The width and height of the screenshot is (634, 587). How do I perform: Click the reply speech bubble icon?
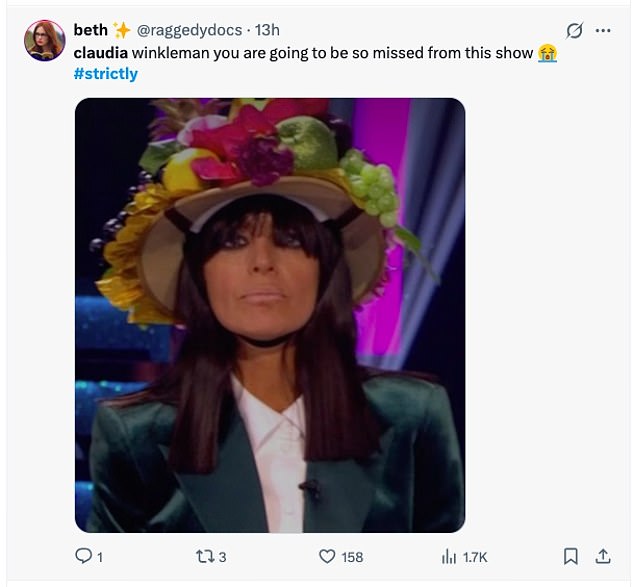tap(83, 556)
